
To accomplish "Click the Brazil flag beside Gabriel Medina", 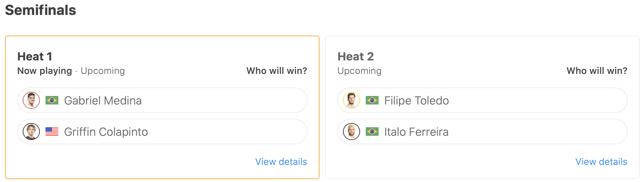I will [x=52, y=100].
